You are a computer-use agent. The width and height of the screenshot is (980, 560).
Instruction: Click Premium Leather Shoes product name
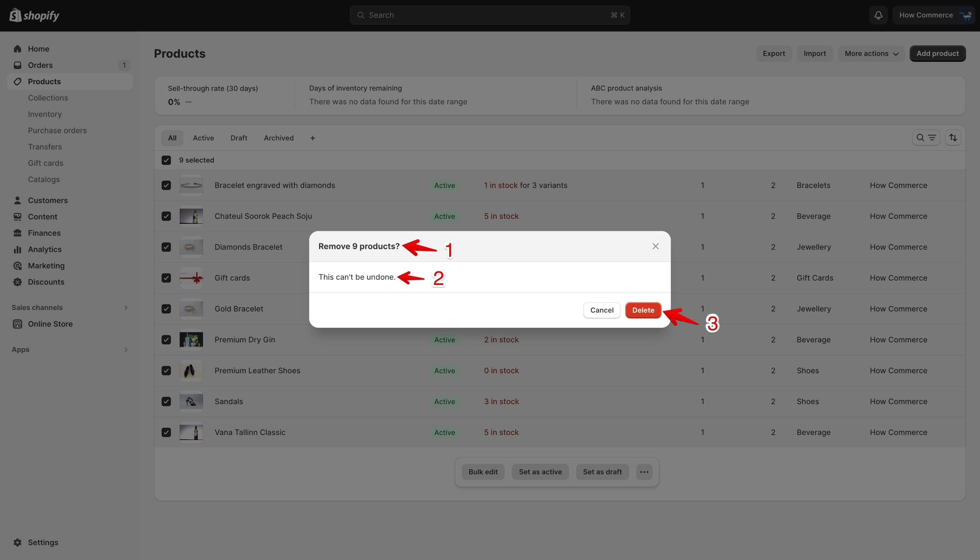257,370
